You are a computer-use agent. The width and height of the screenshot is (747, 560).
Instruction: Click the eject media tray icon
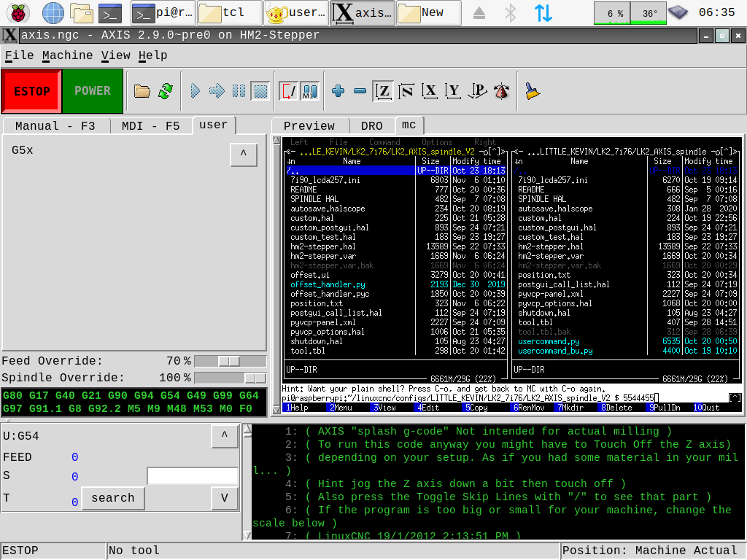pyautogui.click(x=479, y=13)
